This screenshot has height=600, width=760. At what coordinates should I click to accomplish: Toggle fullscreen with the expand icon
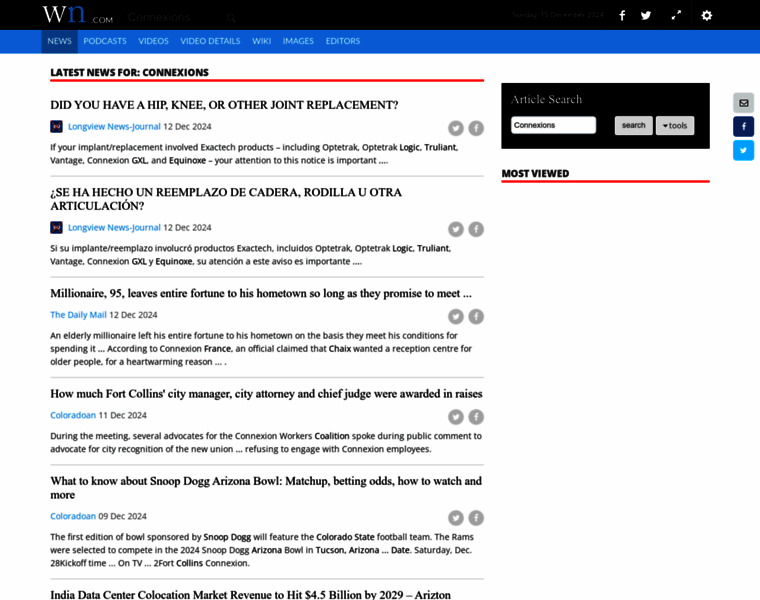tap(676, 15)
